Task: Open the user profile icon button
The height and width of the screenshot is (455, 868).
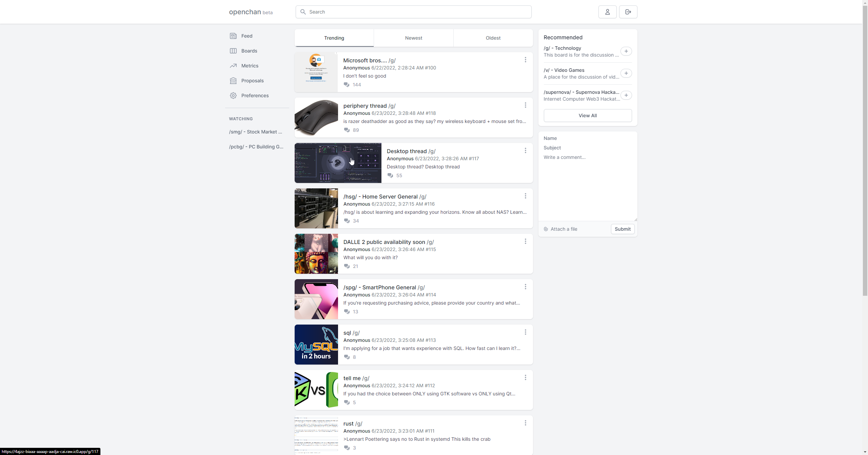Action: [x=607, y=12]
